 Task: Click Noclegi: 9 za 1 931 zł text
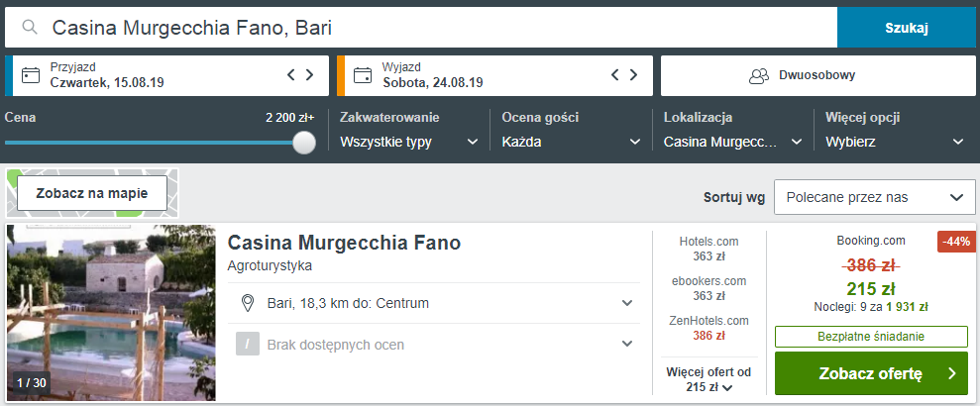[871, 307]
